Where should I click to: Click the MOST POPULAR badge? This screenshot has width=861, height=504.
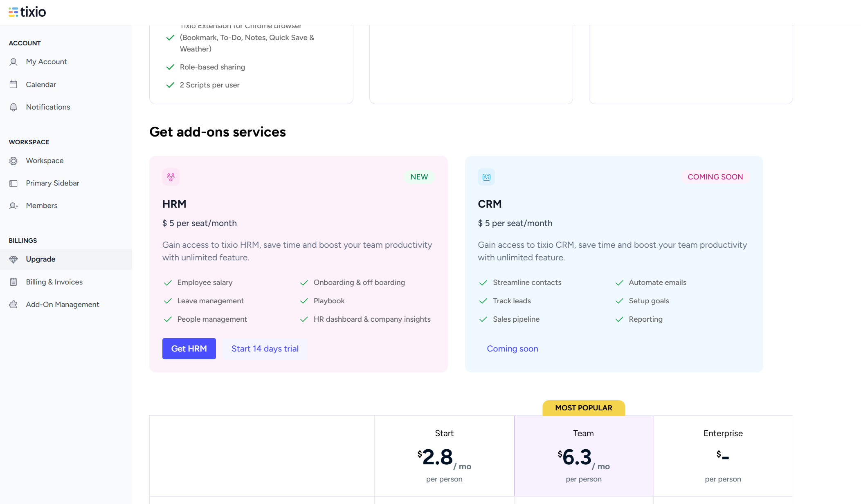point(584,408)
